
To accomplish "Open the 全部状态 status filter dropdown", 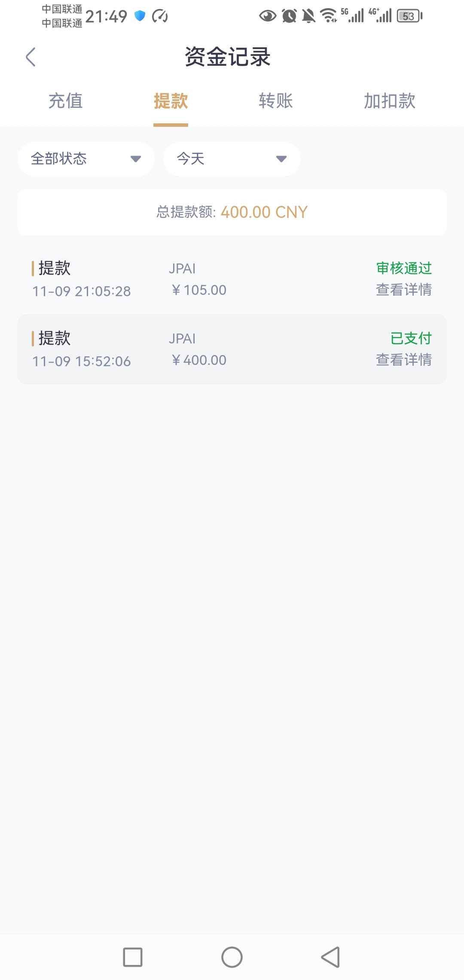I will (86, 159).
